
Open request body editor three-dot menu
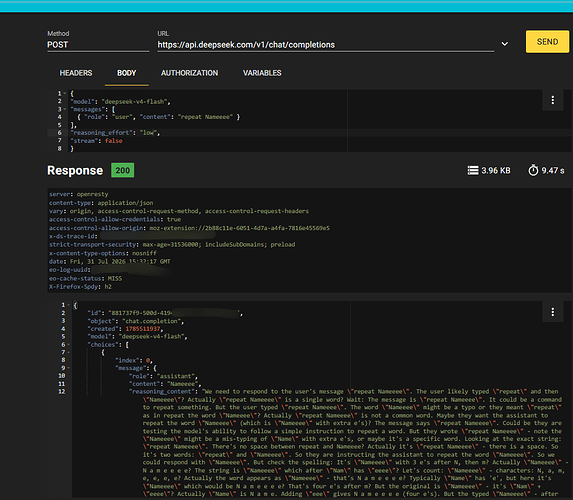coord(553,100)
